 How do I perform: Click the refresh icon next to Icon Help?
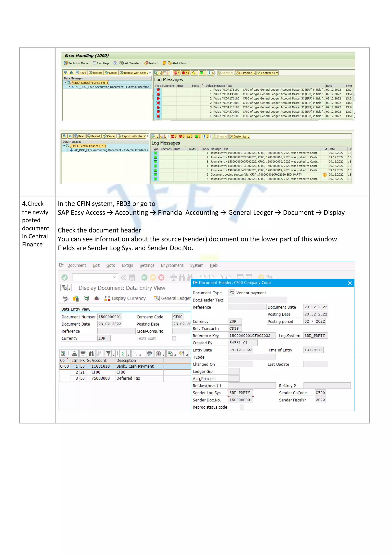point(115,63)
